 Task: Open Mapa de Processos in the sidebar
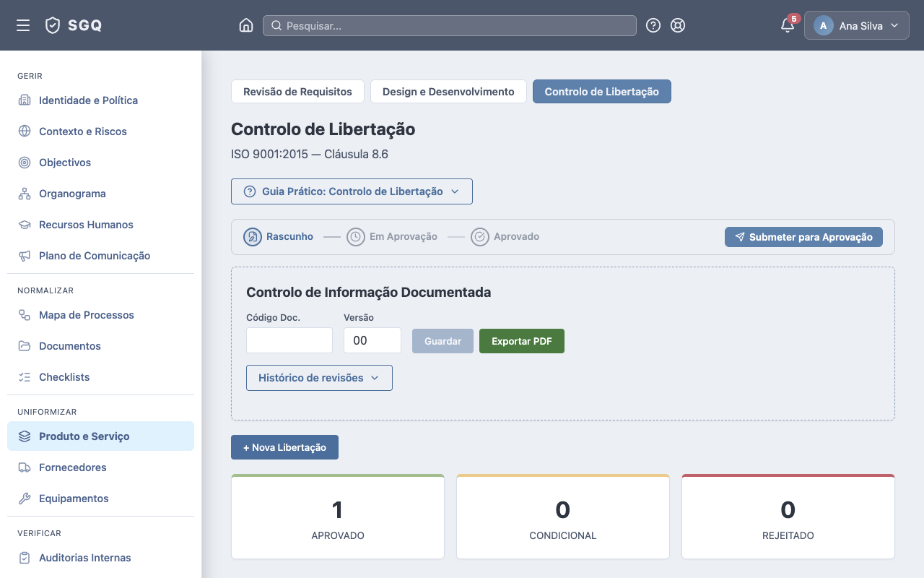(x=100, y=315)
